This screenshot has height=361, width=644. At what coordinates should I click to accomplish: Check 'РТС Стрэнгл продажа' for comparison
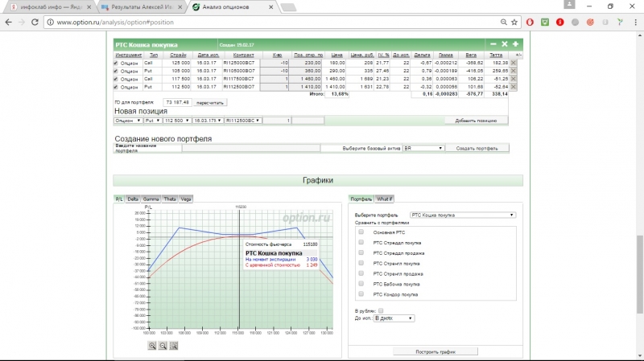click(x=361, y=273)
